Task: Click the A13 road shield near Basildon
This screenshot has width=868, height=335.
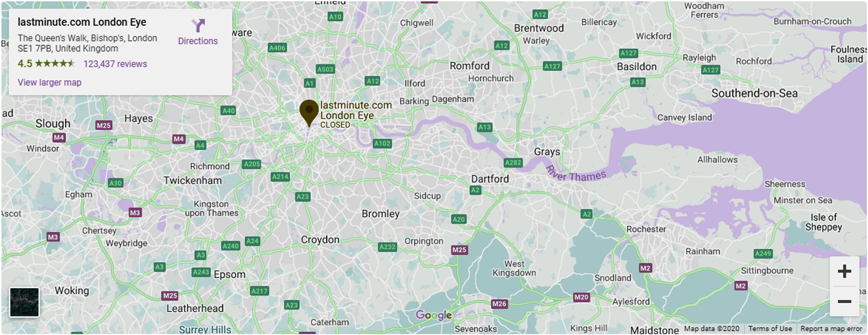Action: (x=638, y=82)
